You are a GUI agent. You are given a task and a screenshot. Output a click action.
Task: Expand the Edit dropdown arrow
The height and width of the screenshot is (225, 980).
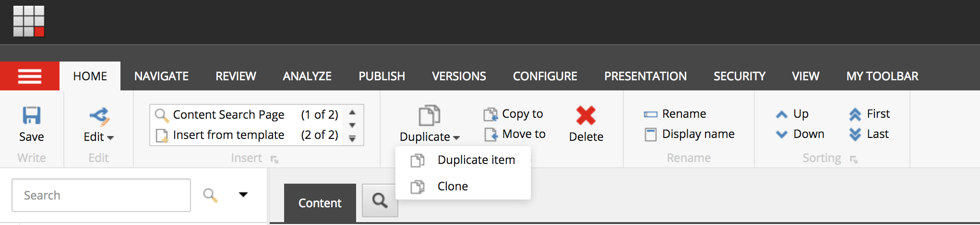[x=111, y=138]
